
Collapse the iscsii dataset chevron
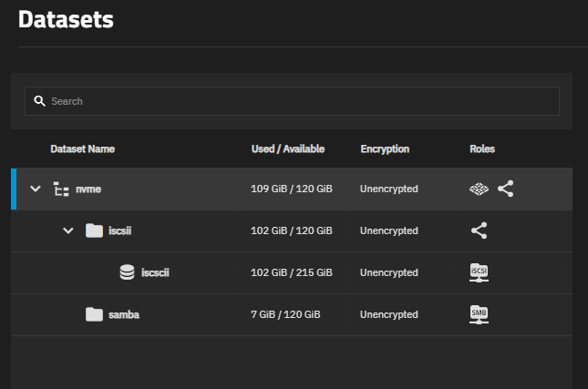pos(68,230)
